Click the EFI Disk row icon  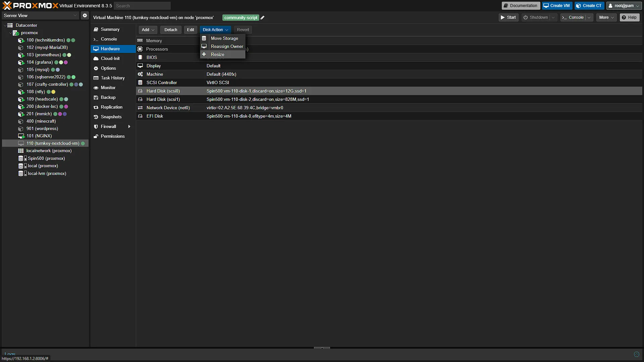[x=140, y=116]
